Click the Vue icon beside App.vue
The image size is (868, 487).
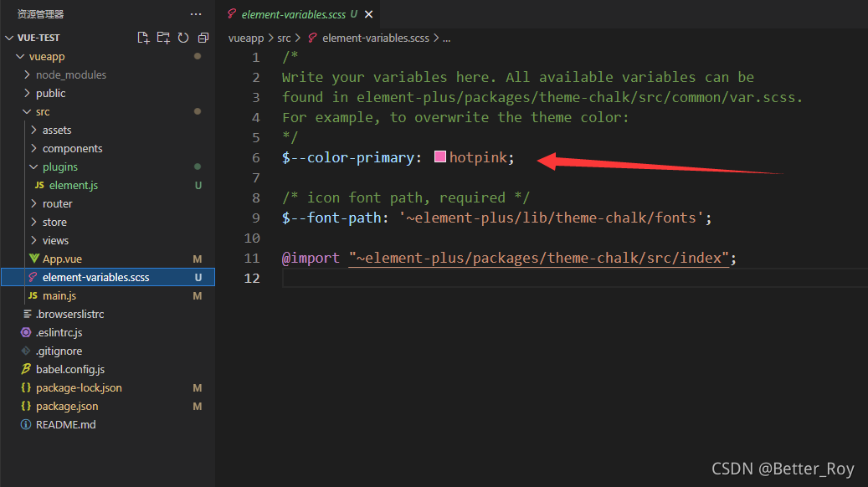click(34, 259)
